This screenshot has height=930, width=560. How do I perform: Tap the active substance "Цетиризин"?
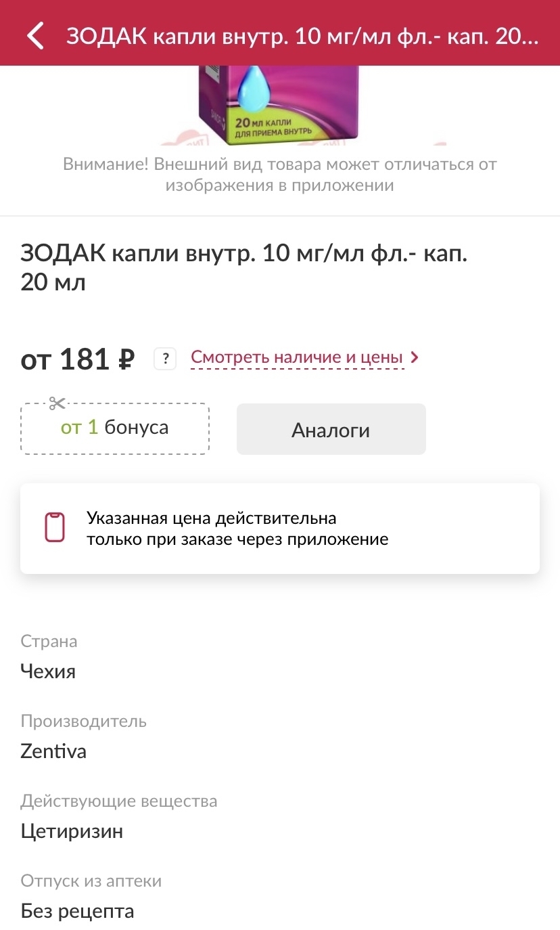[72, 831]
